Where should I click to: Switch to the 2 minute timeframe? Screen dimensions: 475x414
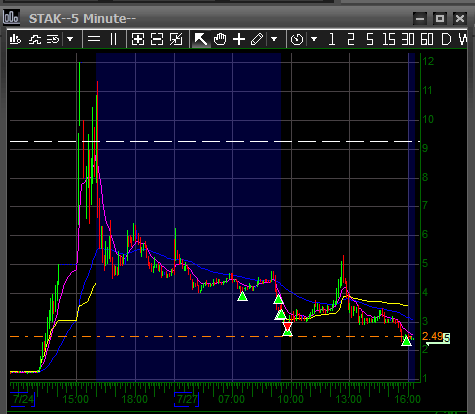(x=351, y=39)
